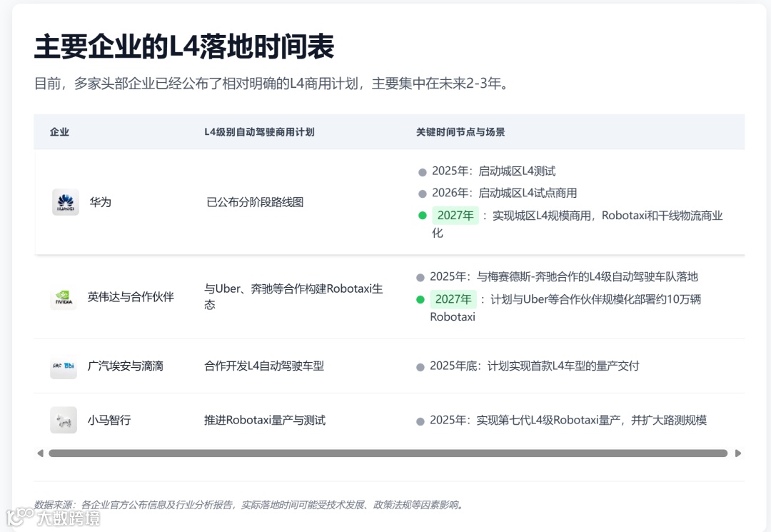Click the 2026年：启动城区L4试点商用 entry

[505, 193]
